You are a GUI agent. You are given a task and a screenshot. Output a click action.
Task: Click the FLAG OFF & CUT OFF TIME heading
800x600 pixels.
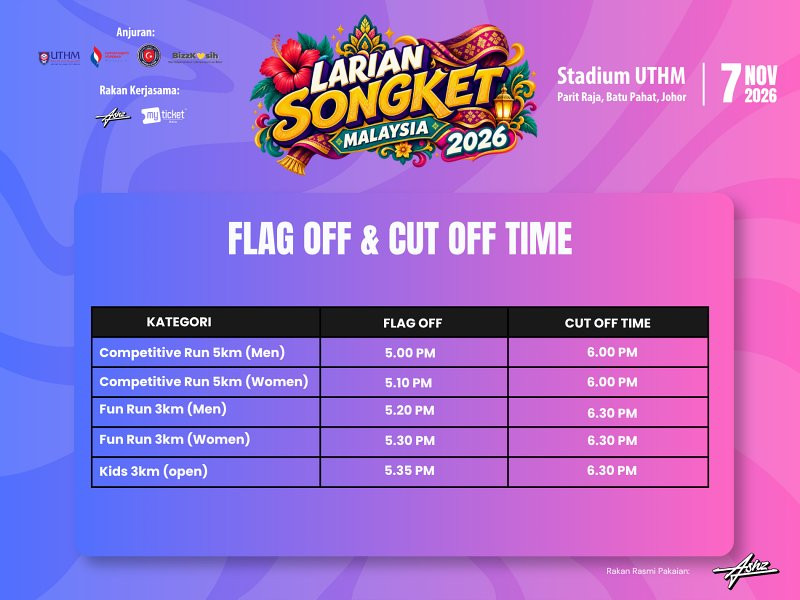pyautogui.click(x=399, y=238)
